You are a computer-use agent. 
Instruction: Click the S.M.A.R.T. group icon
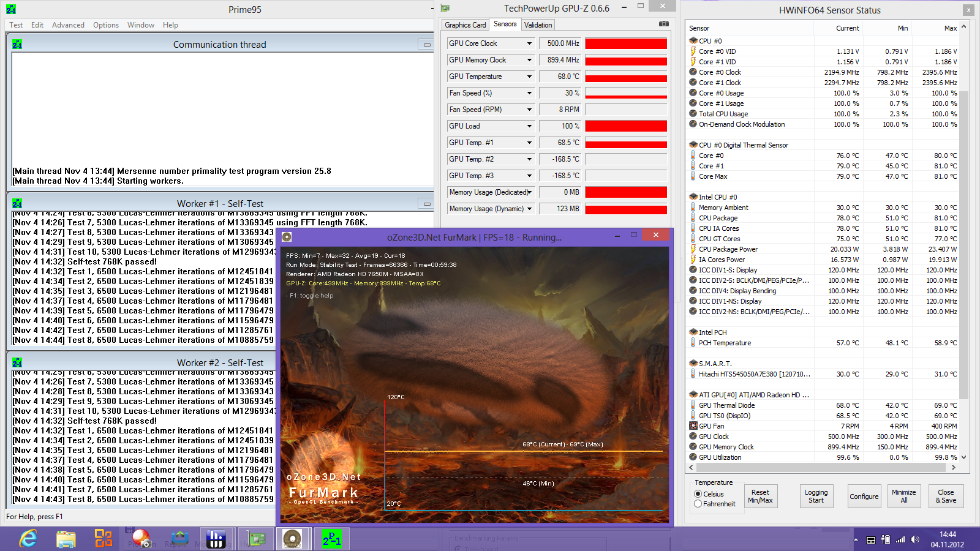(x=693, y=364)
